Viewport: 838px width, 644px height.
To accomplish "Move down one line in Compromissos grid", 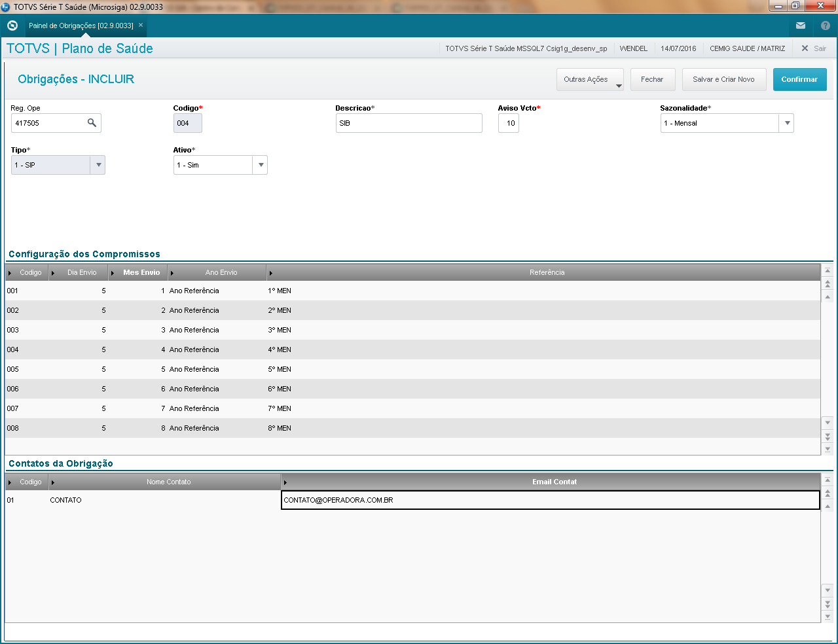I will click(x=828, y=423).
